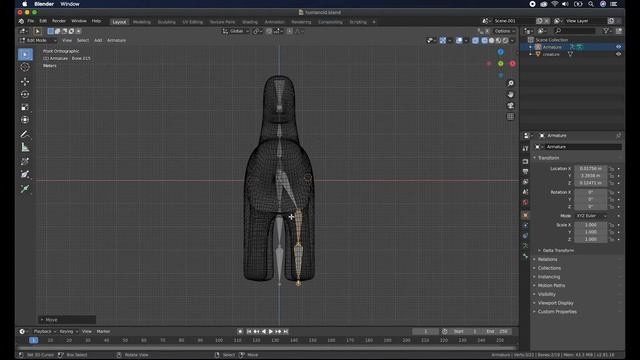Switch to rendered shading
640x360 pixels.
(505, 40)
